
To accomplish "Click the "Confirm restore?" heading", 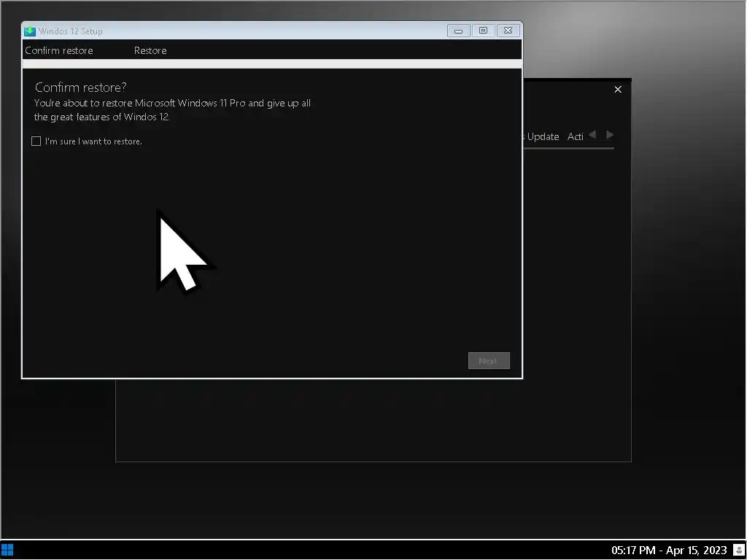I will click(x=81, y=87).
